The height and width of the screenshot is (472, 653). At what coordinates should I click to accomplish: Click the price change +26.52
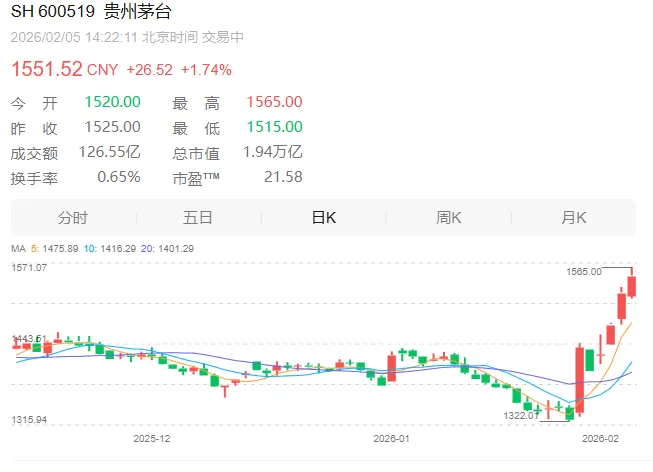[x=150, y=70]
